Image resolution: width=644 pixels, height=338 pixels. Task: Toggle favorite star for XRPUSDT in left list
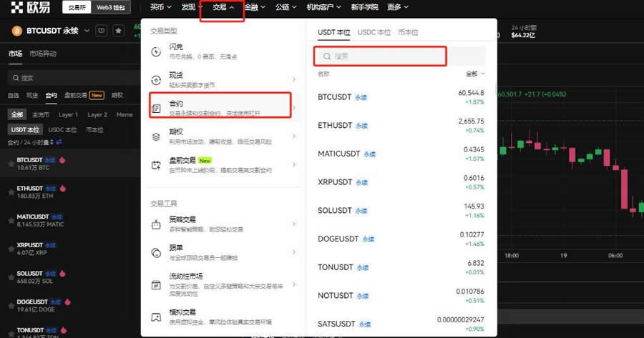[10, 248]
